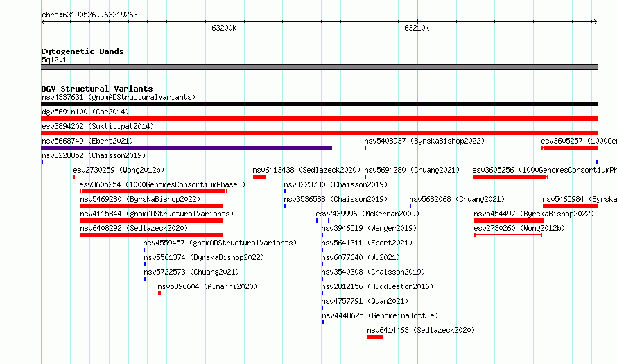Select the thin red esv2730260 bar
617x364 pixels.
tap(508, 235)
